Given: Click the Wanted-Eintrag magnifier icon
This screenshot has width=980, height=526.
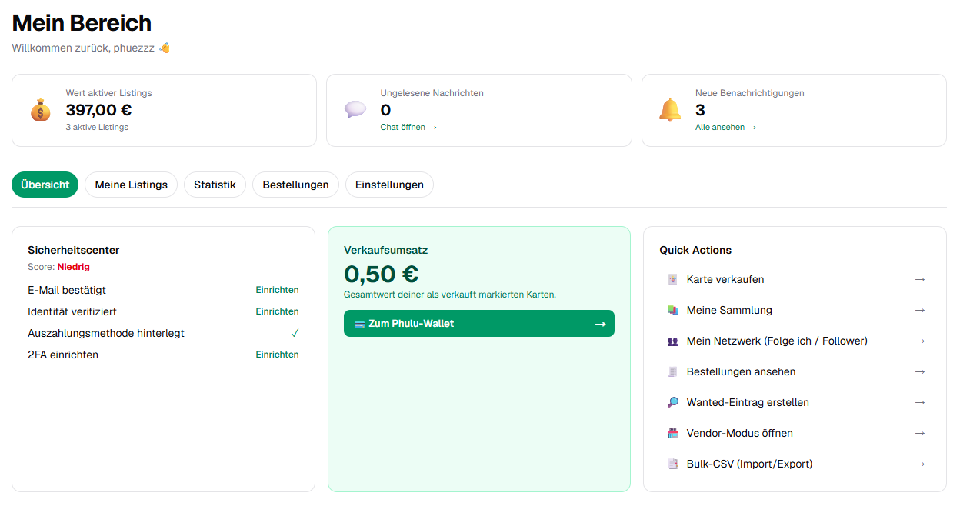Looking at the screenshot, I should point(673,402).
